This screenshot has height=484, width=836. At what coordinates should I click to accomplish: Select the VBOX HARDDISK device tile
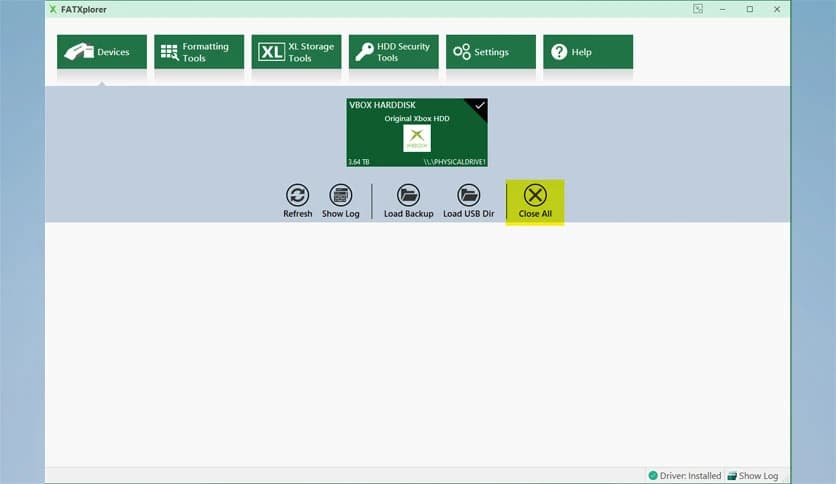point(417,132)
